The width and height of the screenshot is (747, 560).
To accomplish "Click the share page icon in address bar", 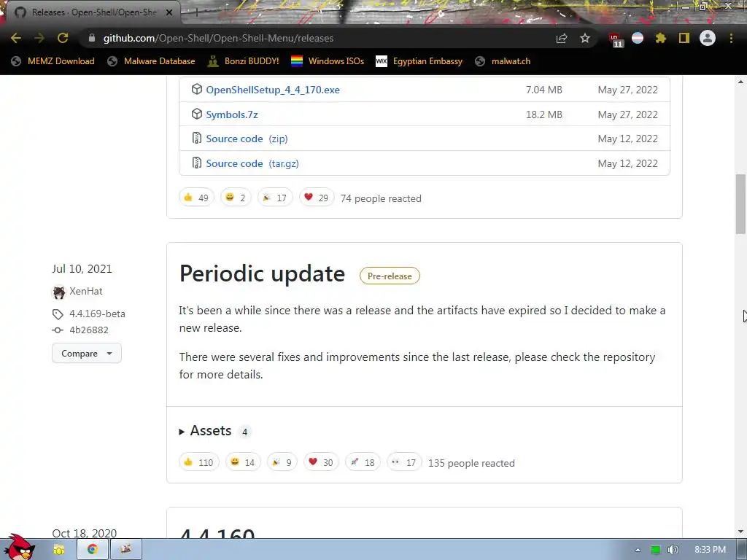I will [562, 39].
